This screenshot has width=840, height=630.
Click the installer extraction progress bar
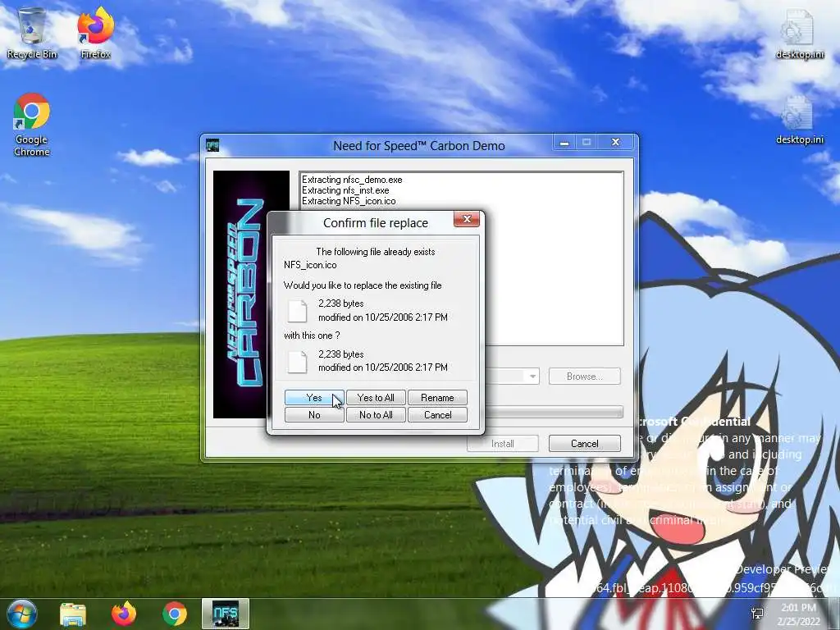coord(554,412)
